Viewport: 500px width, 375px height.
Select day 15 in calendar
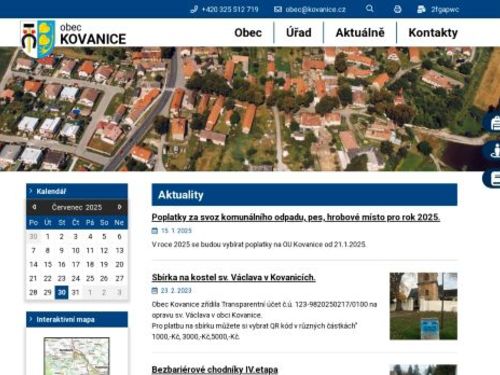[48, 264]
